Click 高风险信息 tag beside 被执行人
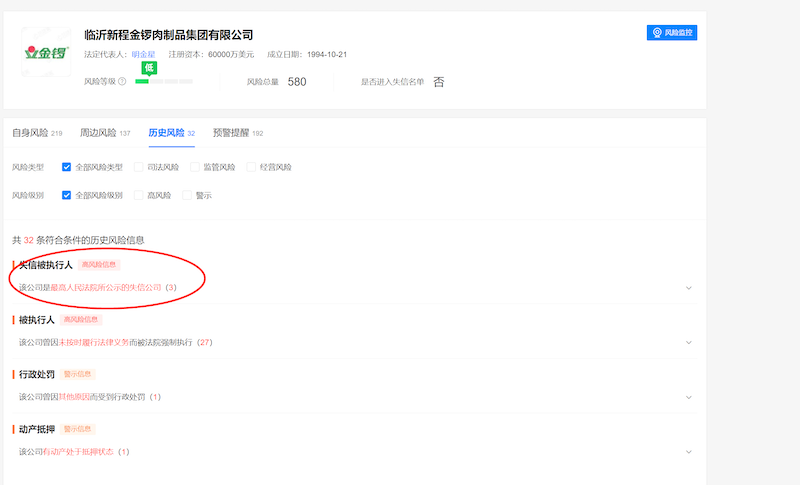The height and width of the screenshot is (485, 800). 81,320
